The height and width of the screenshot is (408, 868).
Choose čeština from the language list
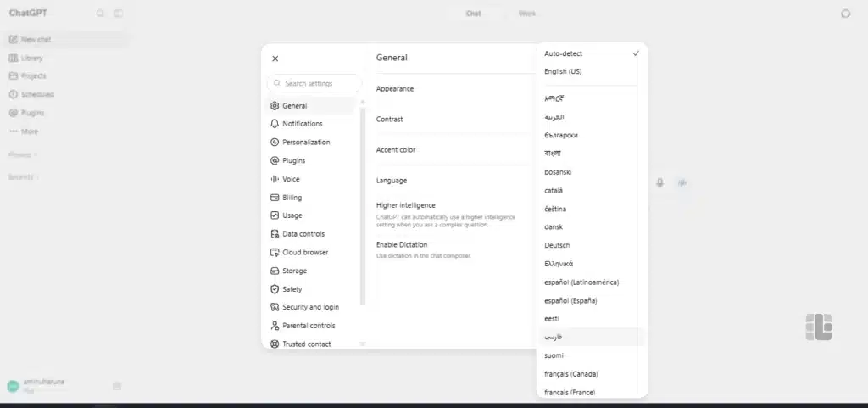591,209
